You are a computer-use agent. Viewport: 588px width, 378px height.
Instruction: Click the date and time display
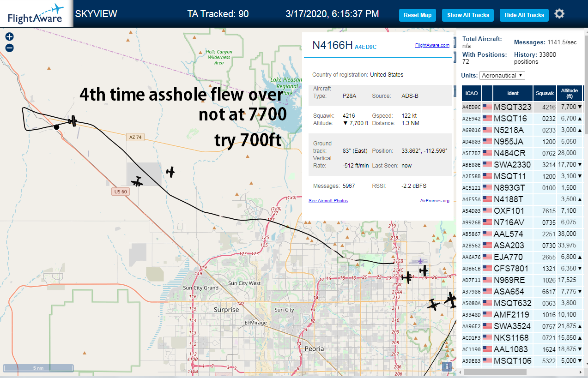(332, 14)
